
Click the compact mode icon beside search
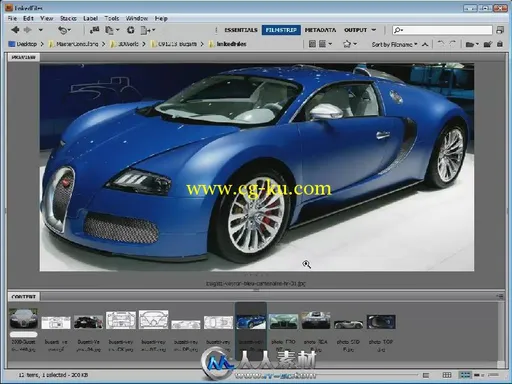point(500,30)
